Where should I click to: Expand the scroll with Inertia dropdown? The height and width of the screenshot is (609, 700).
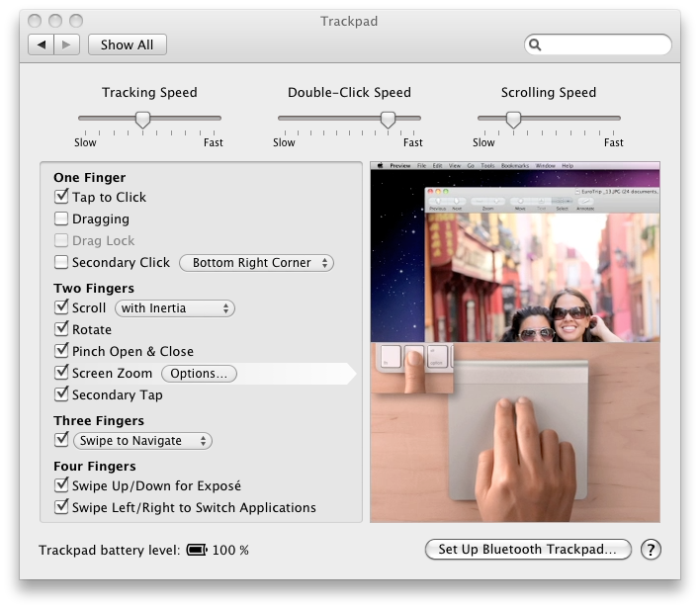pyautogui.click(x=175, y=308)
